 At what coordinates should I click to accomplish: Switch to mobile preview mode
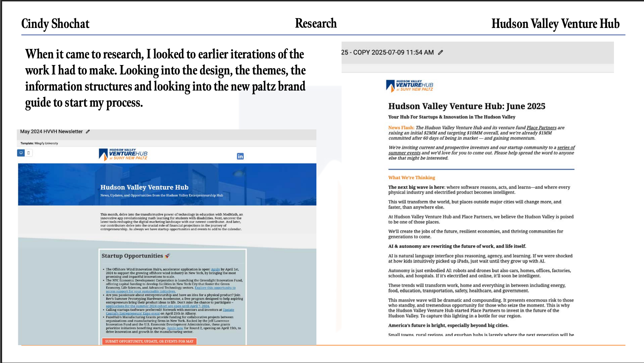tap(29, 153)
